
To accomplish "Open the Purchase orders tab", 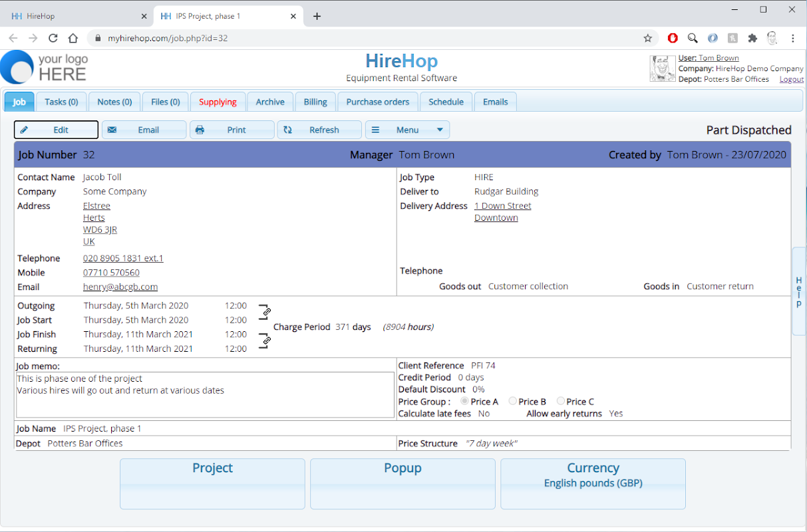I will tap(378, 102).
